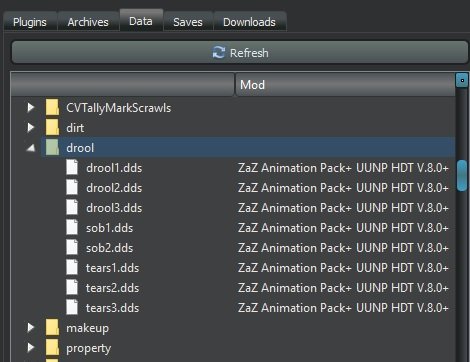This screenshot has height=362, width=470.
Task: Expand the property folder
Action: click(x=31, y=347)
